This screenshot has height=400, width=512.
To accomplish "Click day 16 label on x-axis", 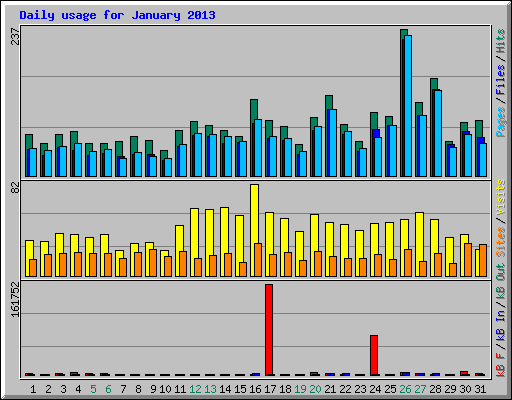I will 255,389.
